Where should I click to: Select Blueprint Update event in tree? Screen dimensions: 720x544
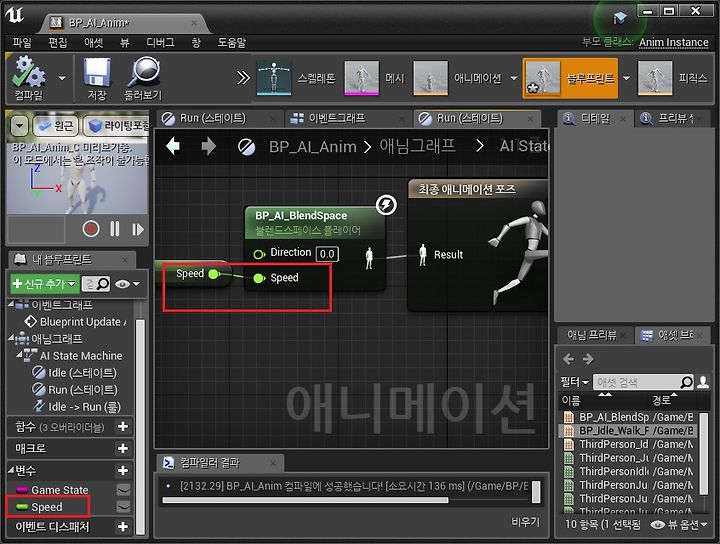76,322
